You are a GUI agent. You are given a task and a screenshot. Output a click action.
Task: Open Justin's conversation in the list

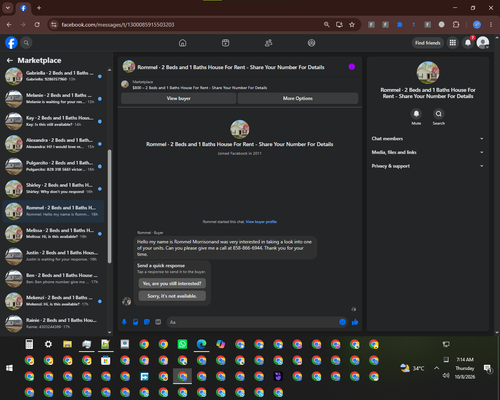coord(53,256)
